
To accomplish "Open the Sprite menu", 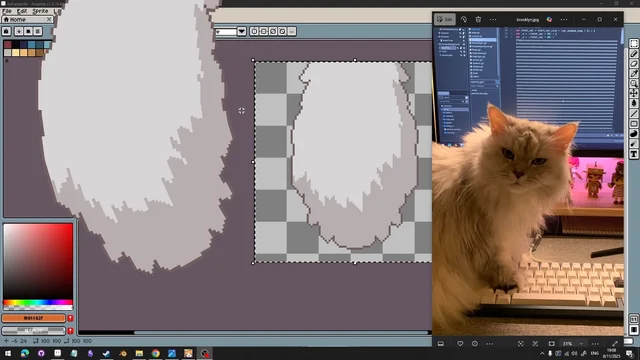I will (40, 11).
